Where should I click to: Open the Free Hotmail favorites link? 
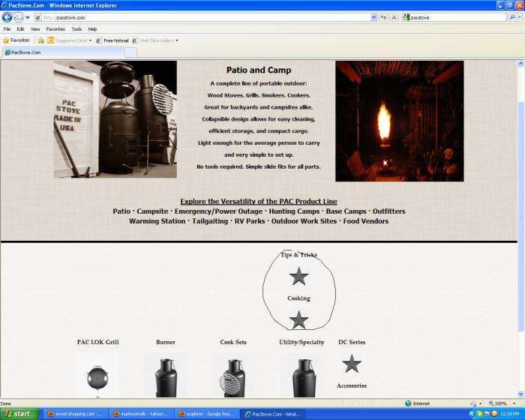coord(112,40)
